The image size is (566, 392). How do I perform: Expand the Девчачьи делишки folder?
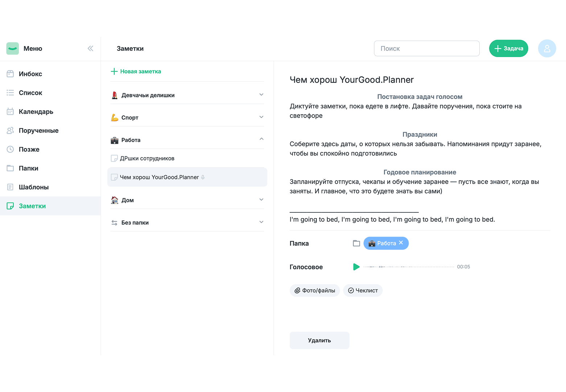coord(261,95)
